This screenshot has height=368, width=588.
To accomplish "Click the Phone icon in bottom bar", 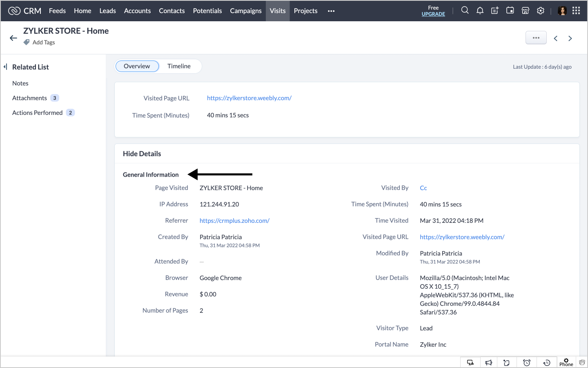I will [566, 362].
